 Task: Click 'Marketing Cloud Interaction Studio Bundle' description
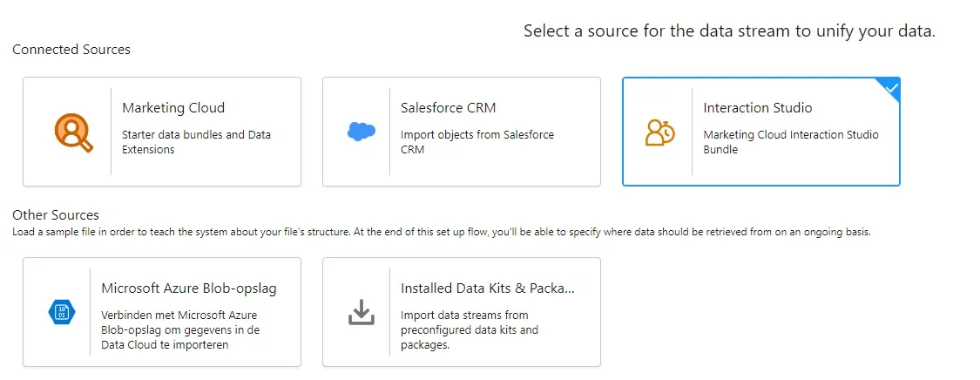[x=791, y=142]
